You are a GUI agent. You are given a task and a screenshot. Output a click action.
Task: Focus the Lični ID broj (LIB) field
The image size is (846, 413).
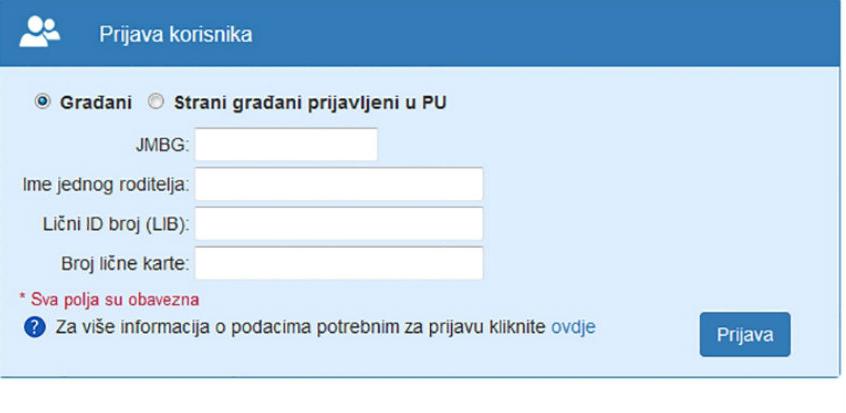[x=339, y=224]
